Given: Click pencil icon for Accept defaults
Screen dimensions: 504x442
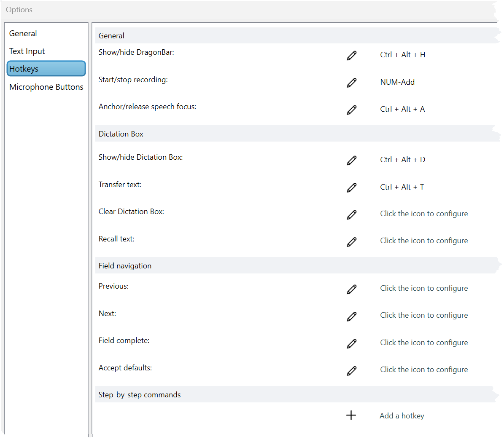Looking at the screenshot, I should (351, 370).
